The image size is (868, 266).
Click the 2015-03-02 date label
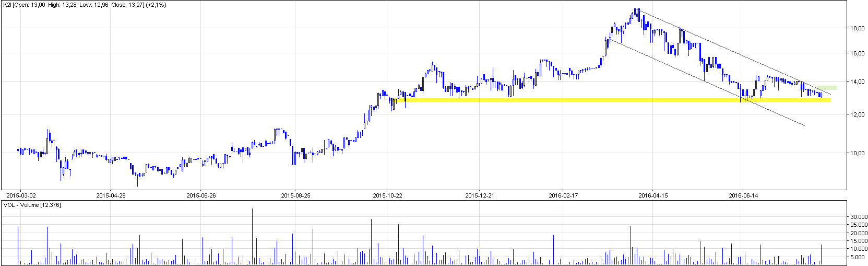pyautogui.click(x=20, y=195)
